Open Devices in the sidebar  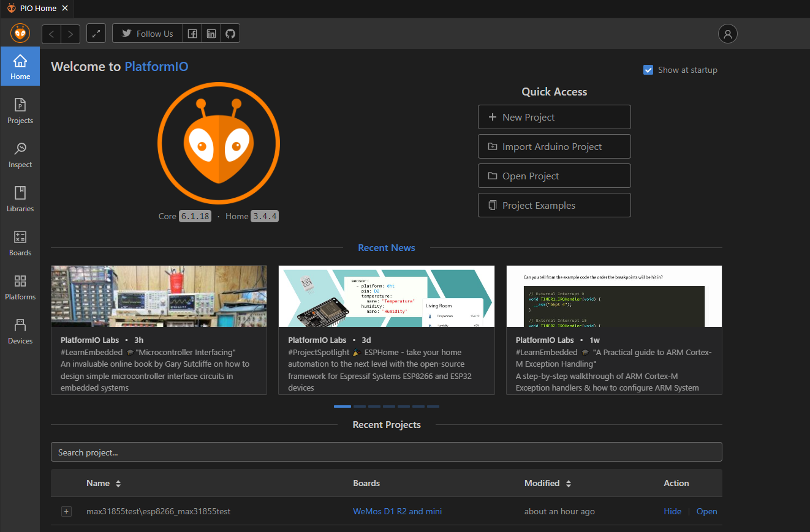(20, 331)
